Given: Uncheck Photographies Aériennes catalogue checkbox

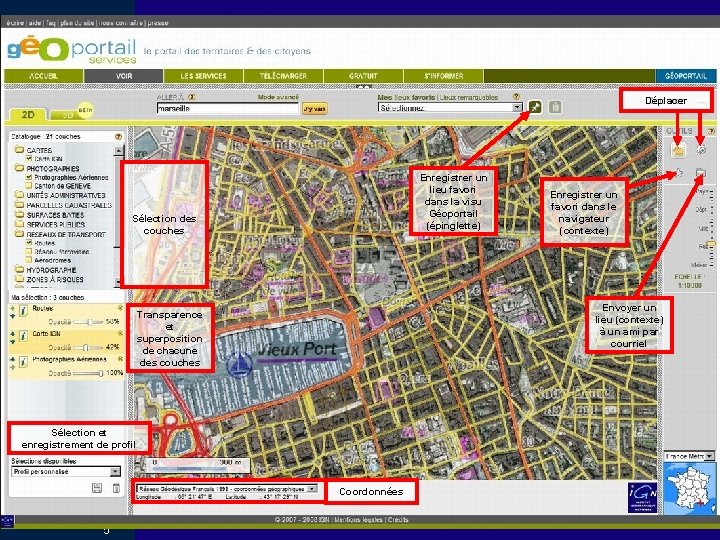Looking at the screenshot, I should tap(29, 177).
